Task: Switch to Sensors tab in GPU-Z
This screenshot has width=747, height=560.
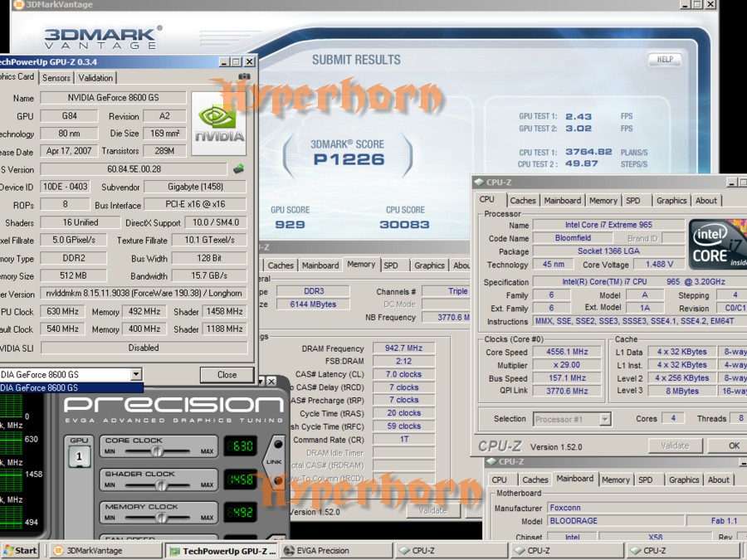Action: (x=56, y=78)
